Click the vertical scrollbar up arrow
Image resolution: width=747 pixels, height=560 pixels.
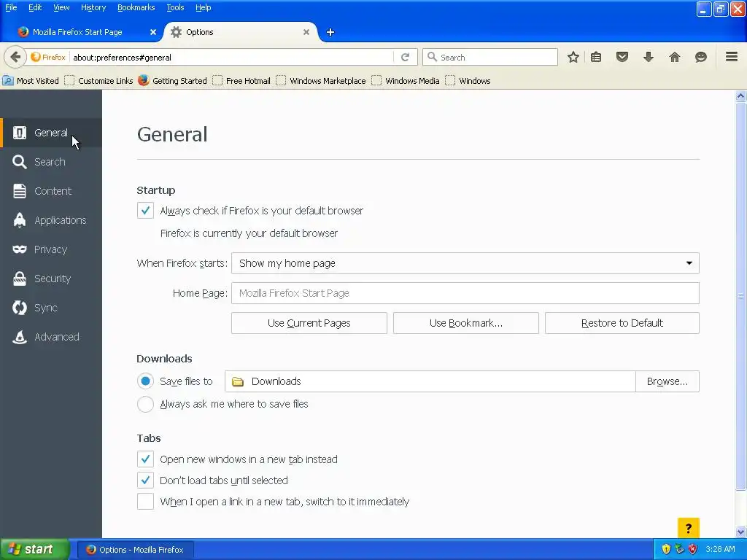[x=740, y=96]
